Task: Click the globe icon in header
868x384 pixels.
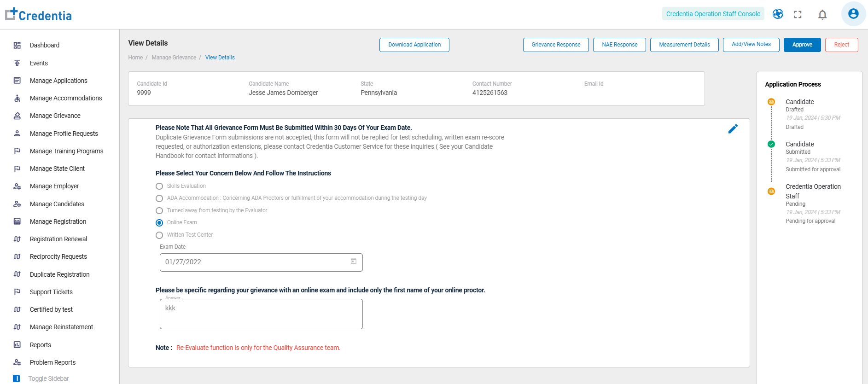Action: click(778, 14)
